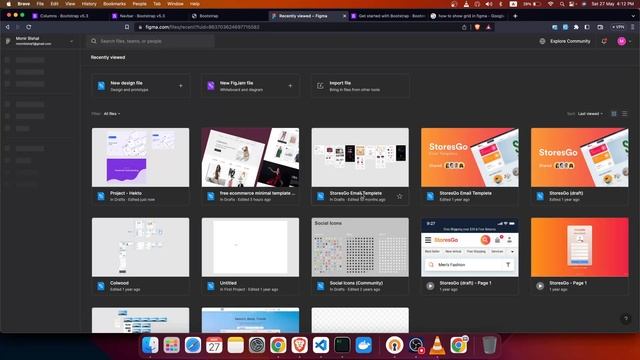This screenshot has width=640, height=360.
Task: Open a new browser tab
Action: point(515,16)
